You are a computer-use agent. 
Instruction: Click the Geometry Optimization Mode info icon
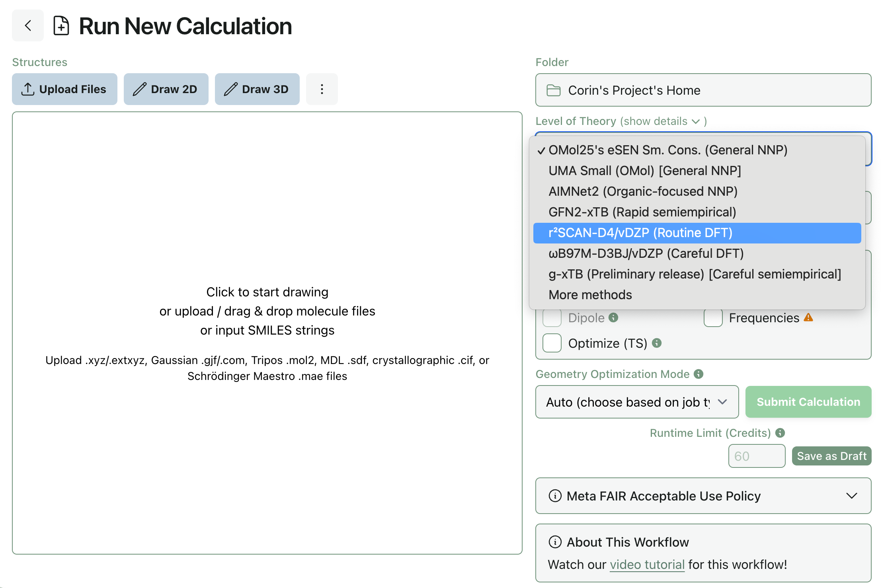[699, 374]
